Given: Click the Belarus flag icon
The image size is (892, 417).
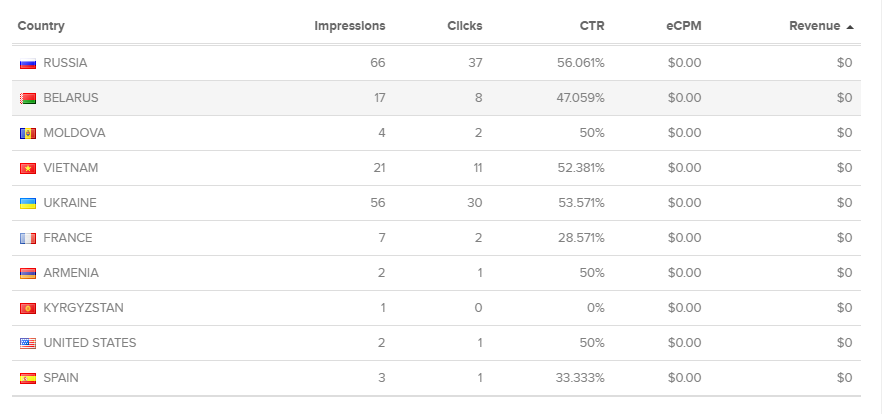Looking at the screenshot, I should click(28, 98).
